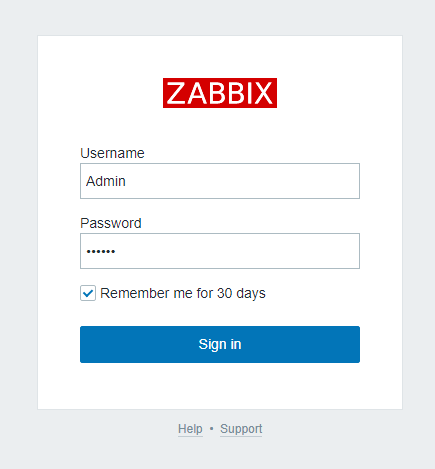This screenshot has width=435, height=469.
Task: Click the blue checkmark icon
Action: click(x=88, y=293)
